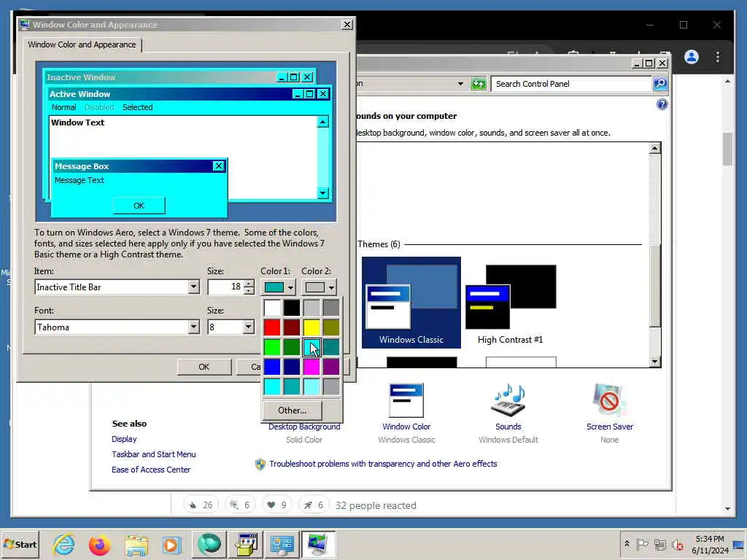
Task: Click the shield troubleshoot icon
Action: pyautogui.click(x=260, y=464)
